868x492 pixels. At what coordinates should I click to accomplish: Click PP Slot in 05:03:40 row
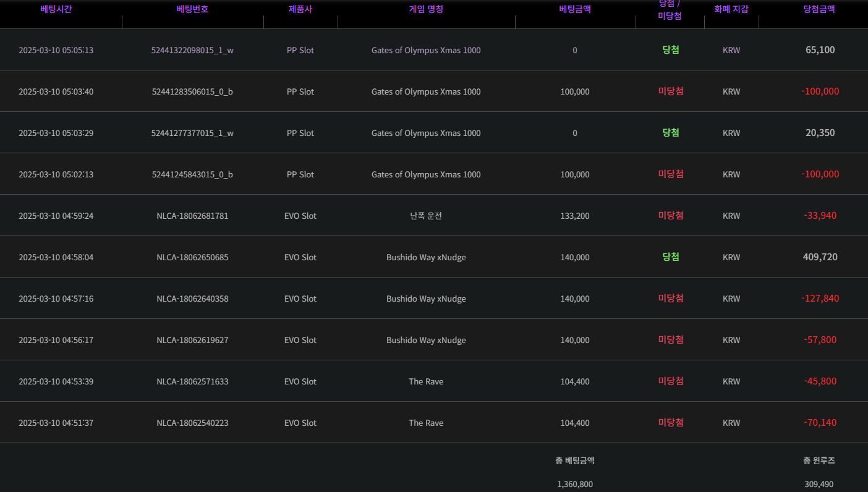300,91
